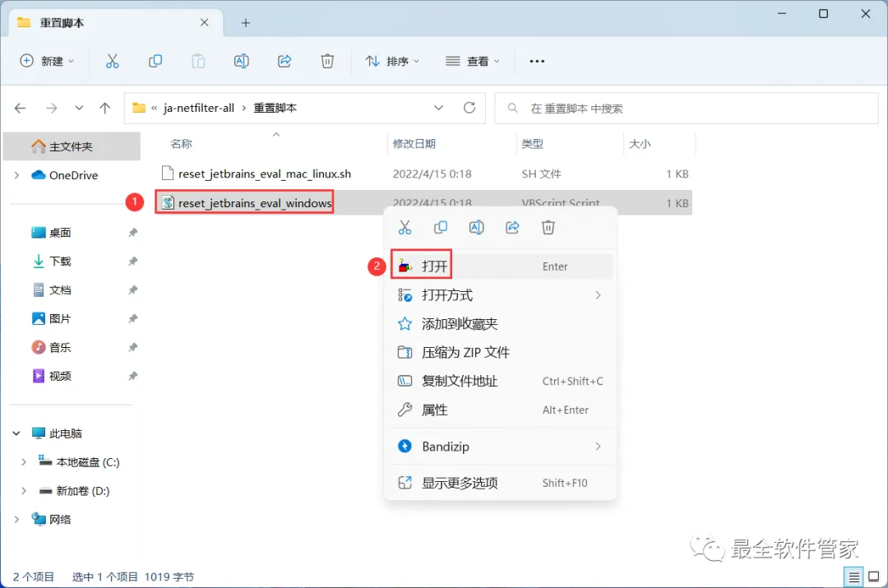Viewport: 888px width, 588px height.
Task: Click the Share icon in the top toolbar
Action: point(284,61)
